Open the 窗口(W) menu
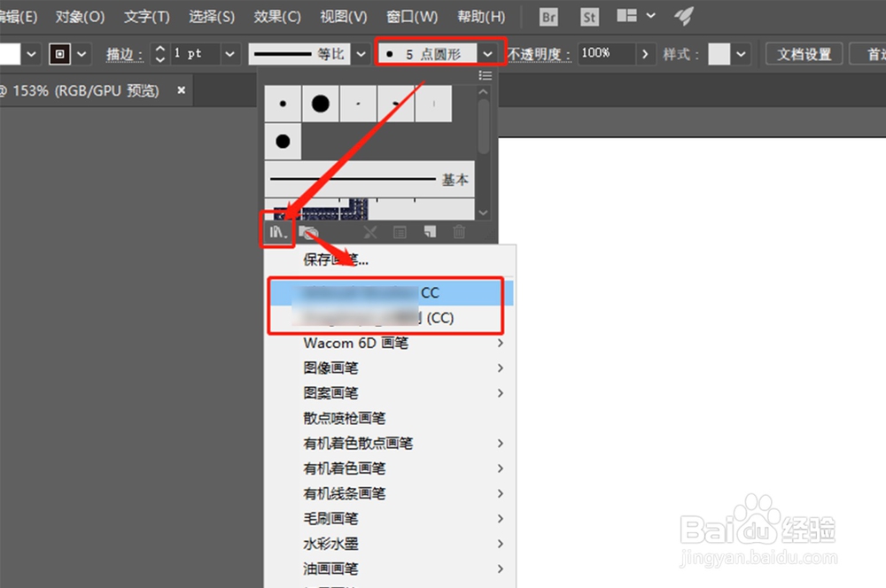 click(412, 16)
